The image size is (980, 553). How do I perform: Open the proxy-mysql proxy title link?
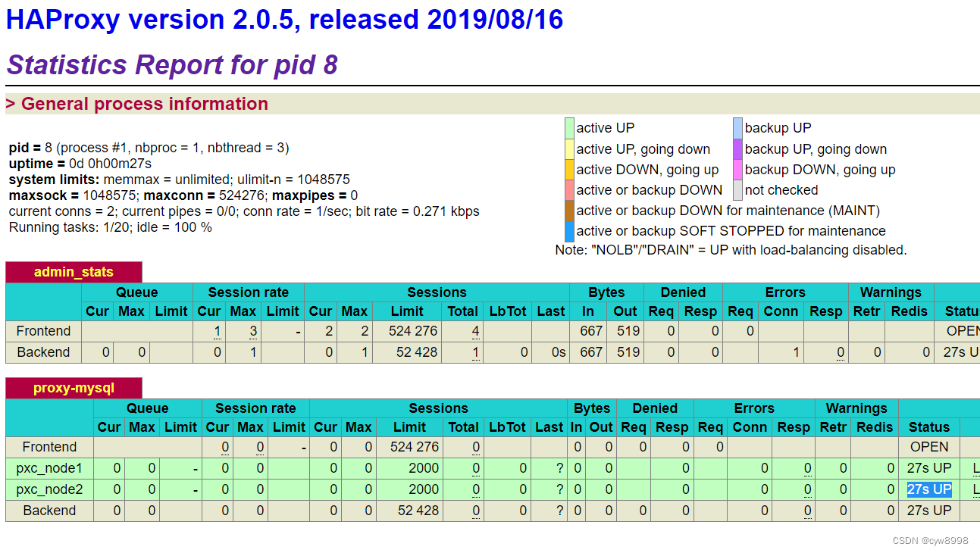click(74, 388)
